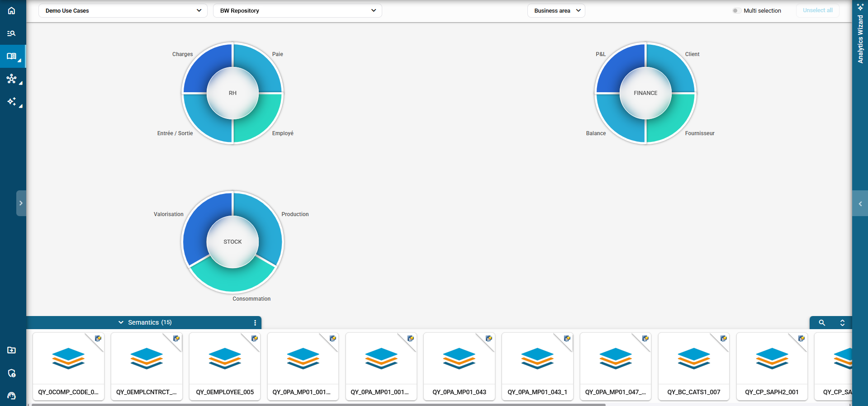Expand the Business area dropdown

pyautogui.click(x=556, y=11)
